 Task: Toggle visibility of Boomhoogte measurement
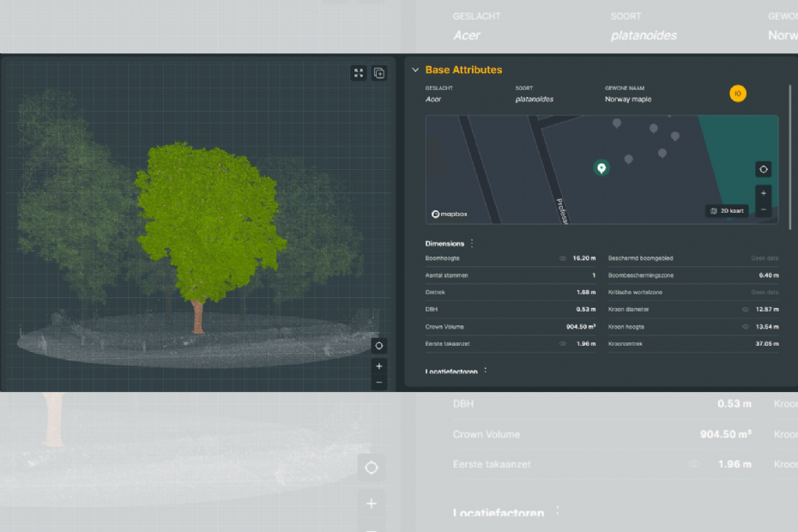(563, 257)
